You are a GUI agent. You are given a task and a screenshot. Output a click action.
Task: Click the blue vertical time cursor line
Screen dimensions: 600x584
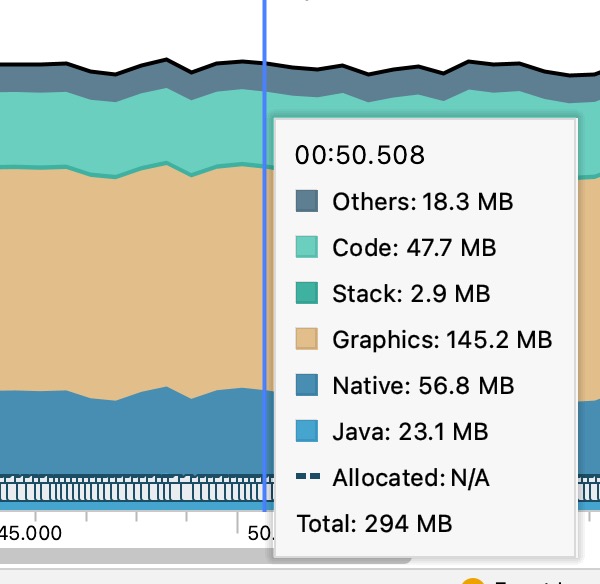tap(264, 255)
